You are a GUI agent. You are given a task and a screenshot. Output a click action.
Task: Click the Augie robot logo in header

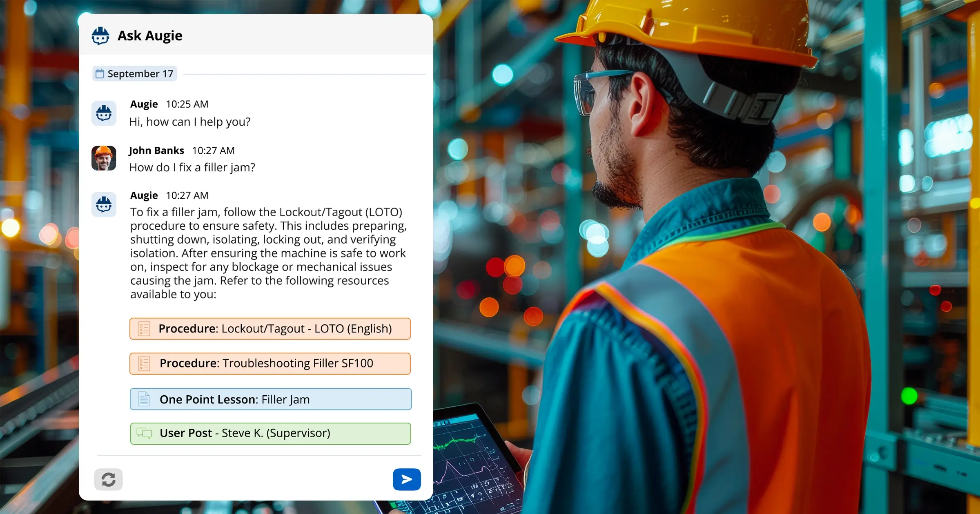(x=100, y=36)
